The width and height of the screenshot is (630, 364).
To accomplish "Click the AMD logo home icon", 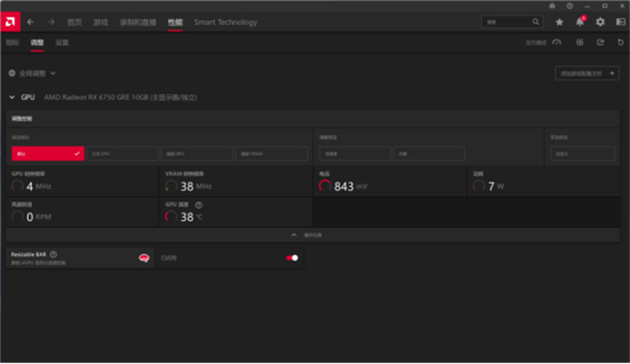I will click(11, 22).
